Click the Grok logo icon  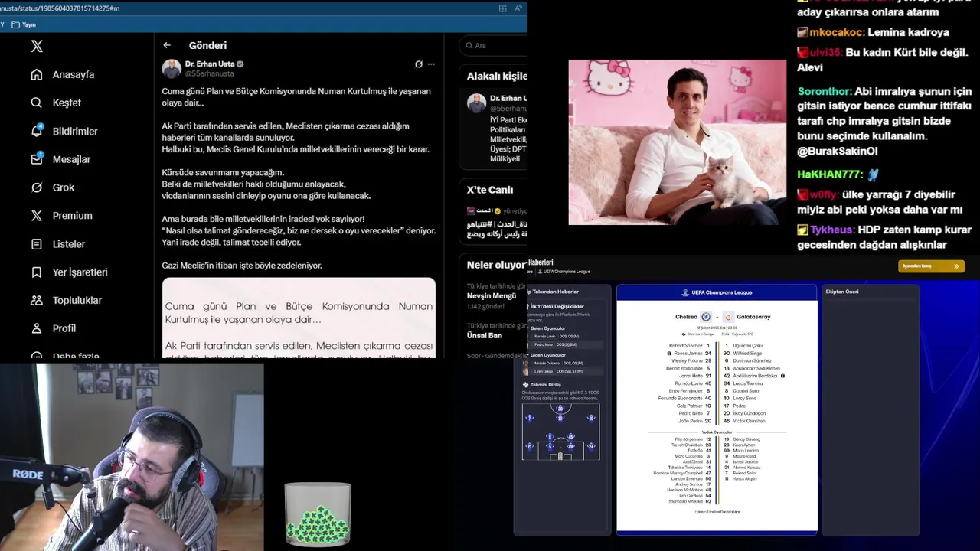(x=37, y=187)
